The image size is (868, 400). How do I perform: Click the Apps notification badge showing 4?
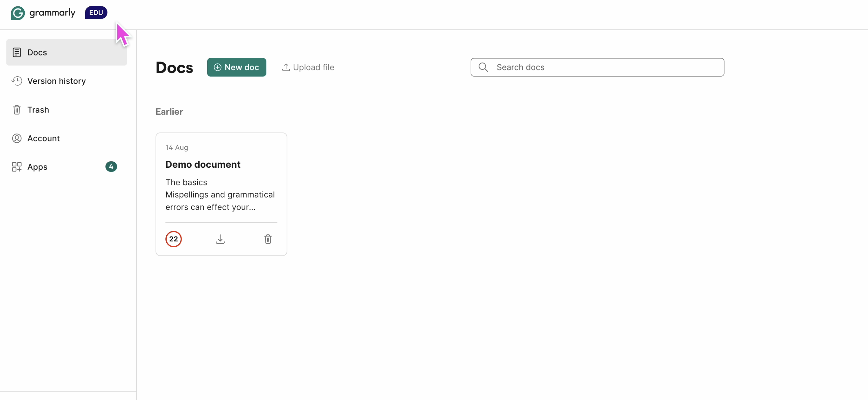(x=111, y=166)
